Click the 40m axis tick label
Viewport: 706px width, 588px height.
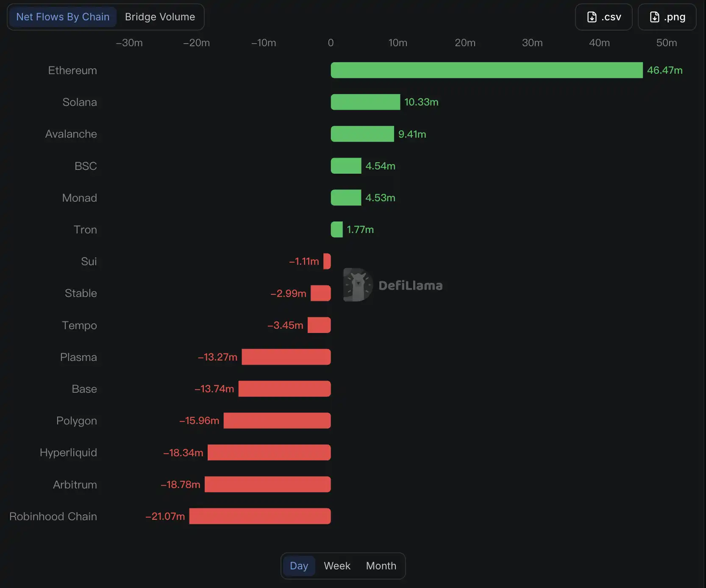coord(599,43)
